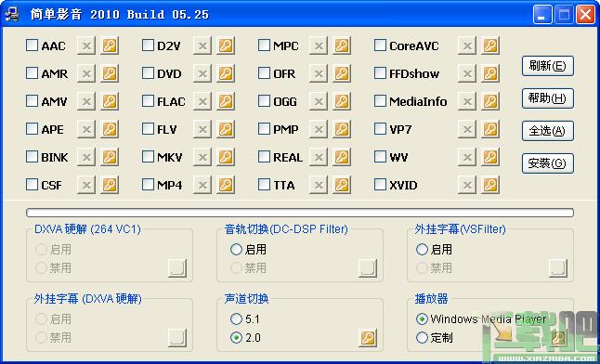
Task: Click the key icon next to WV
Action: tap(490, 157)
